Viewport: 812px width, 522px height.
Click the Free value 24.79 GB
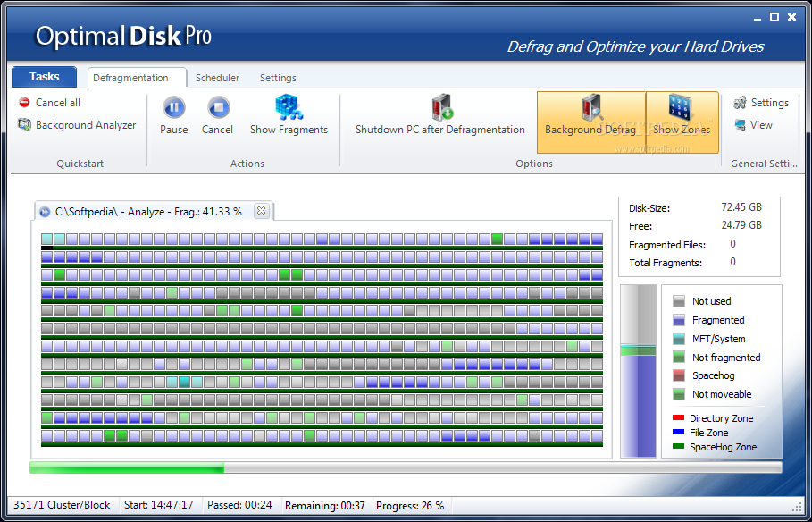741,225
